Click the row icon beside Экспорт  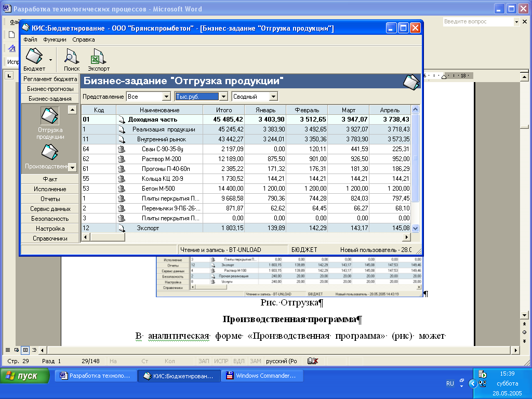pos(122,228)
